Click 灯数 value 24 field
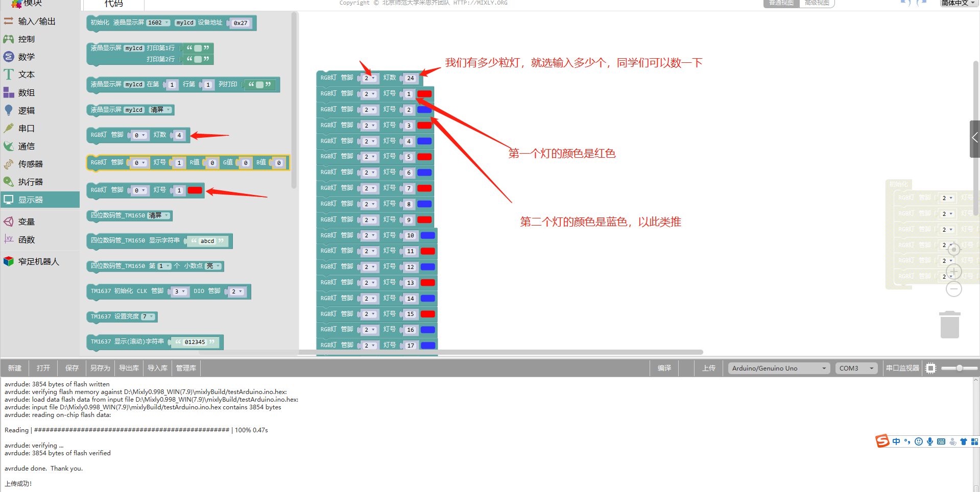 pyautogui.click(x=411, y=78)
